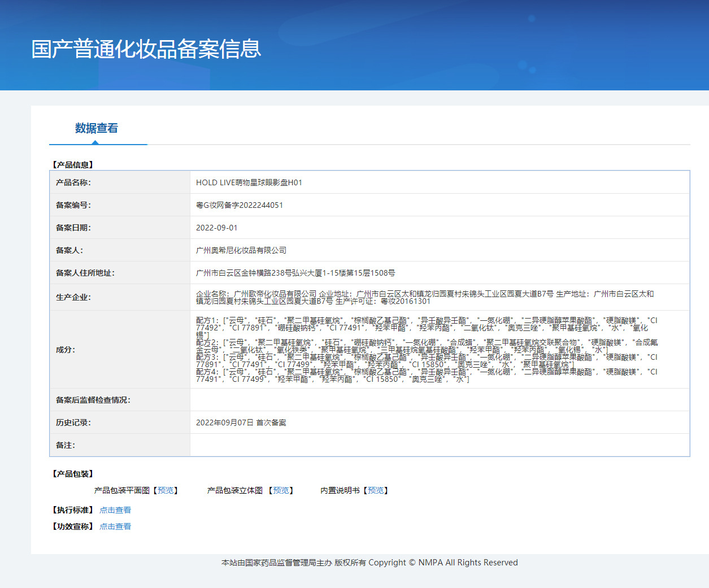This screenshot has height=588, width=709.
Task: Preview the 内置说明书 link
Action: tap(376, 490)
